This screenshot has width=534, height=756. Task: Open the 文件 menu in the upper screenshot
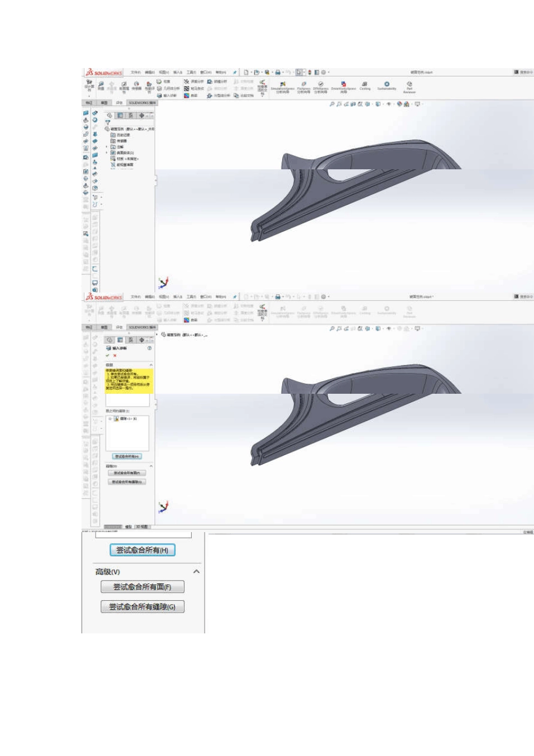click(135, 73)
